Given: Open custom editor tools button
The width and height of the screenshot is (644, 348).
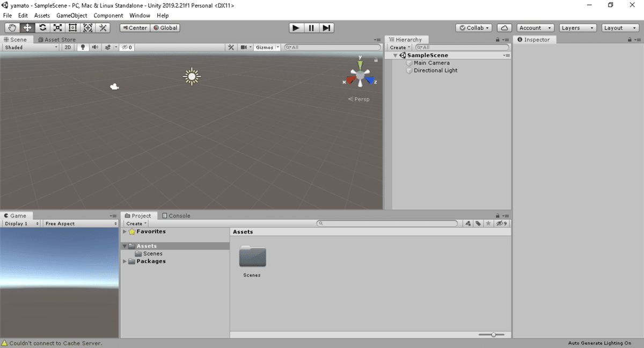Looking at the screenshot, I should click(x=103, y=28).
